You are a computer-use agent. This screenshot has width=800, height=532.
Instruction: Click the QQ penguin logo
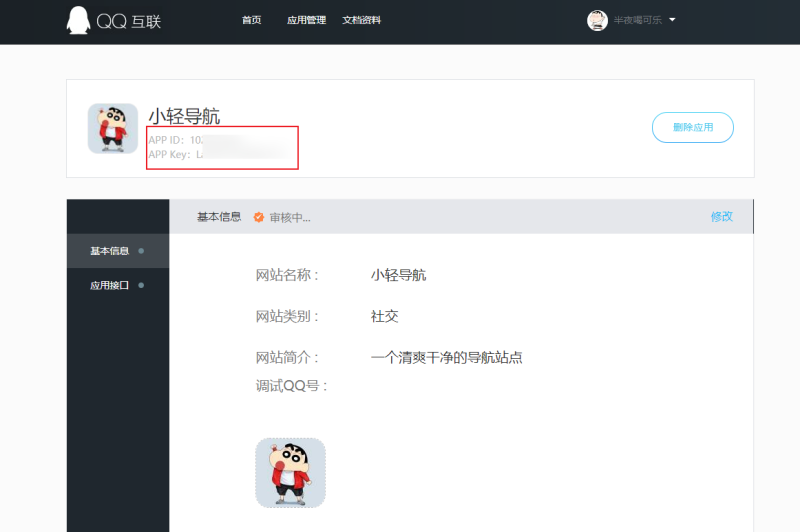tap(78, 21)
